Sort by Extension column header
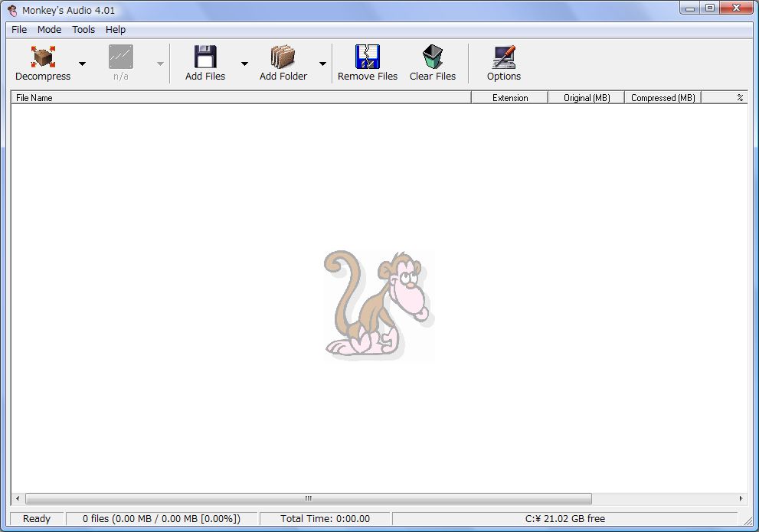 pos(510,98)
